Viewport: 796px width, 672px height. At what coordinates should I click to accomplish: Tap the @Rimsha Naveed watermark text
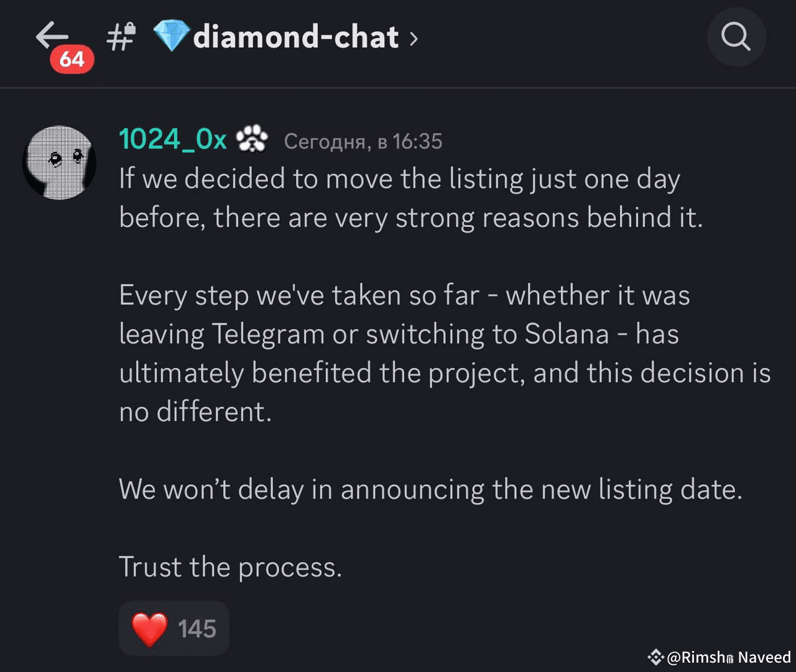click(728, 657)
